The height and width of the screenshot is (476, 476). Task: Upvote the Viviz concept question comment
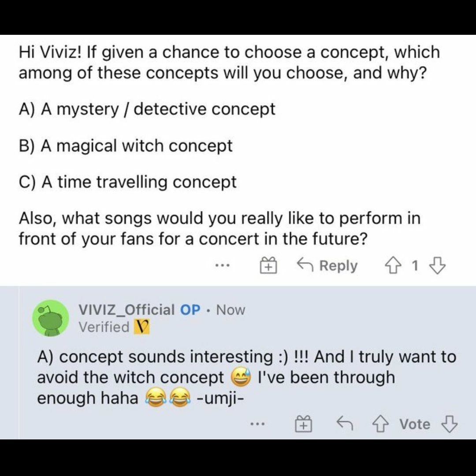pos(393,266)
